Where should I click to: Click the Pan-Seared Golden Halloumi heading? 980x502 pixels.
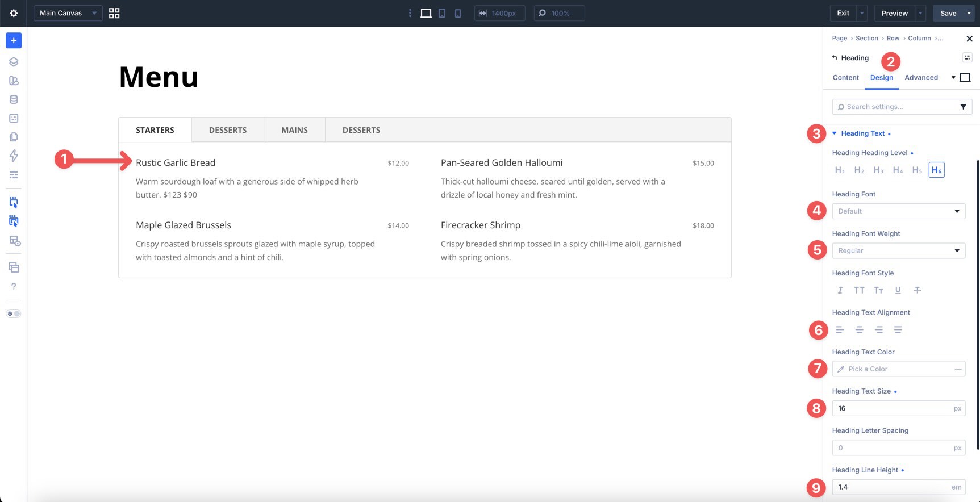point(502,162)
